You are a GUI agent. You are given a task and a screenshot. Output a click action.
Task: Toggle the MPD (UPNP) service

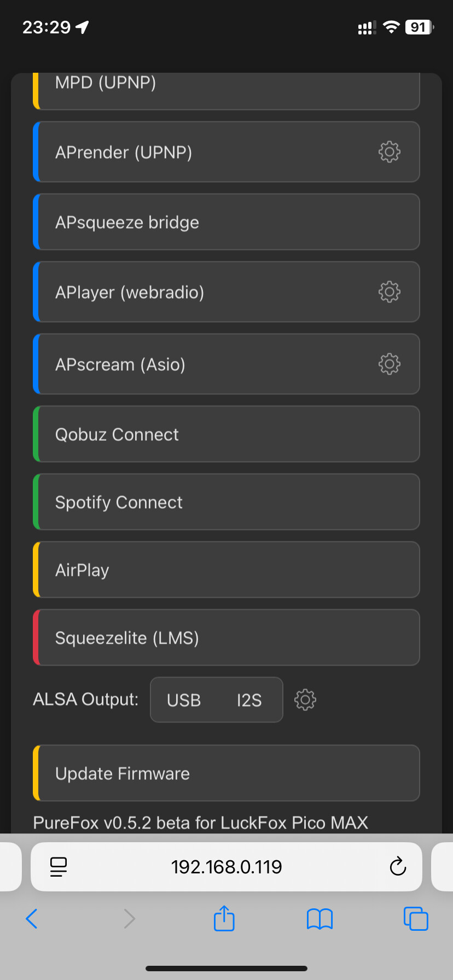point(226,91)
